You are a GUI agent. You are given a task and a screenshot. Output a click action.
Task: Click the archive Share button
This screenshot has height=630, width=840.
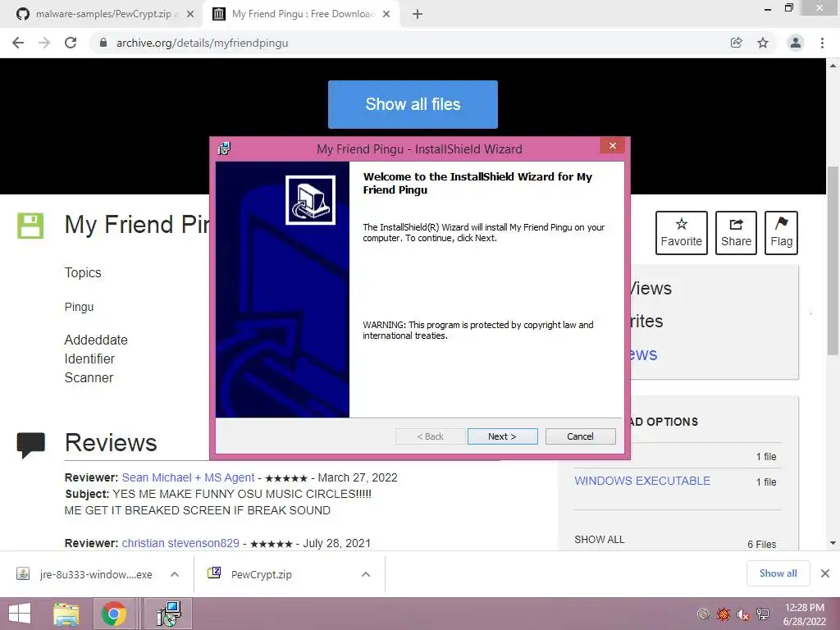736,232
